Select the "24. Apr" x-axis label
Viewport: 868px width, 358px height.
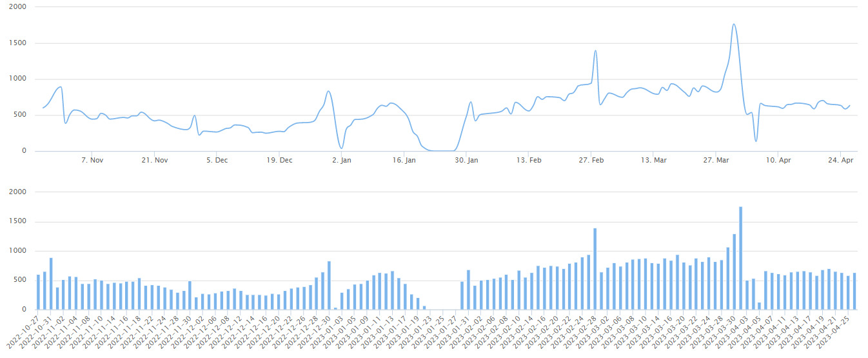pos(840,160)
